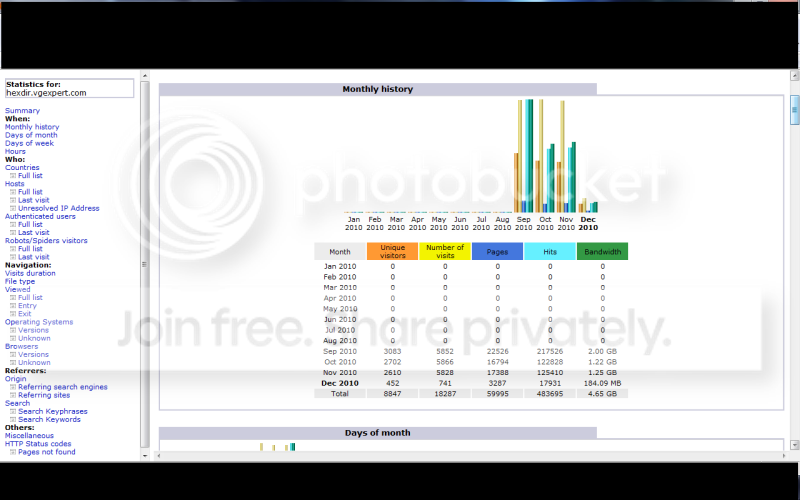Click the horizontal scrollbar left arrow
The image size is (800, 500).
tap(159, 456)
